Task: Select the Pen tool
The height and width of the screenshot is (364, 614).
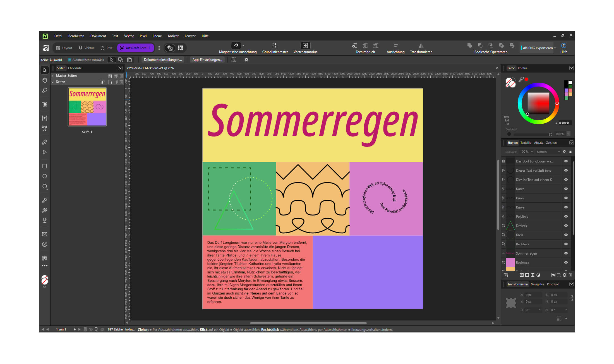Action: pyautogui.click(x=44, y=142)
